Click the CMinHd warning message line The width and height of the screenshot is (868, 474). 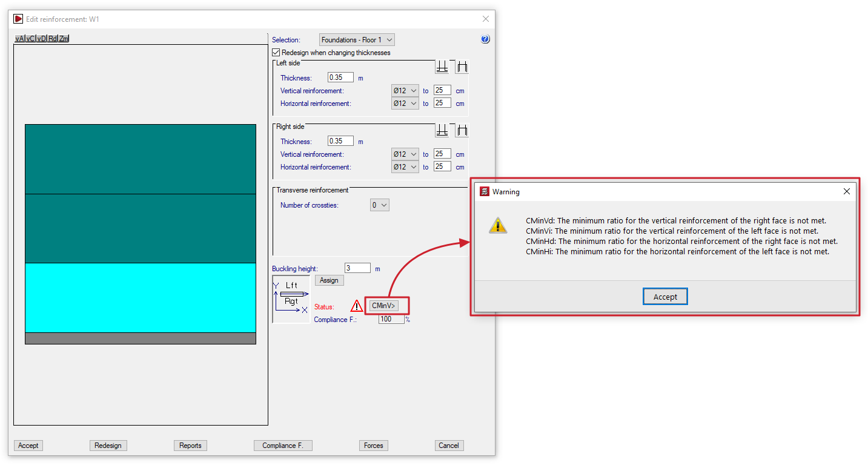click(x=681, y=242)
